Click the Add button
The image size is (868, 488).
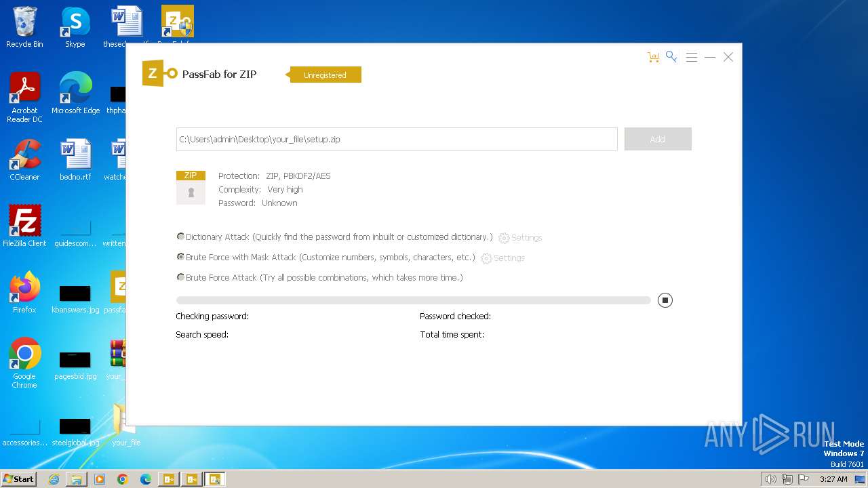658,139
